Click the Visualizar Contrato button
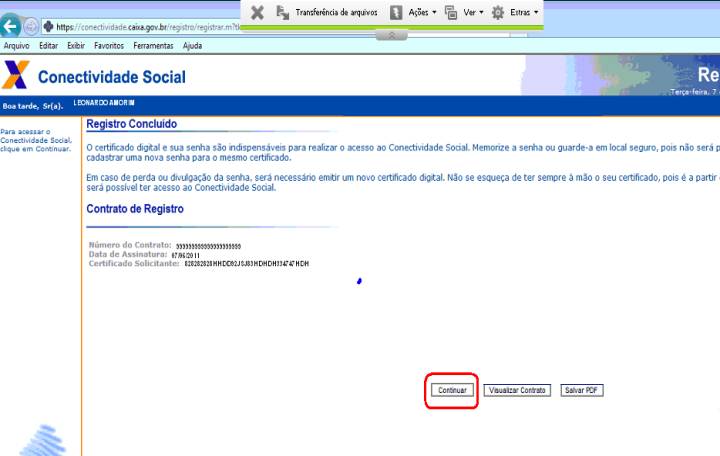Viewport: 720px width, 456px height. (517, 390)
